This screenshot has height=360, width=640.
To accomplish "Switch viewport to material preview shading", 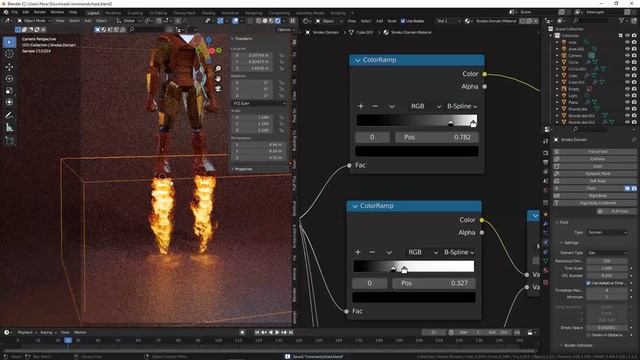I will click(271, 21).
